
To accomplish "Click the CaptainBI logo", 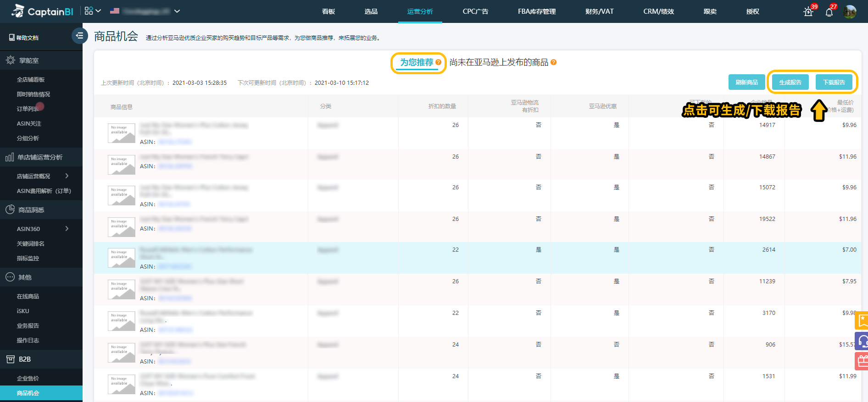I will click(x=42, y=11).
